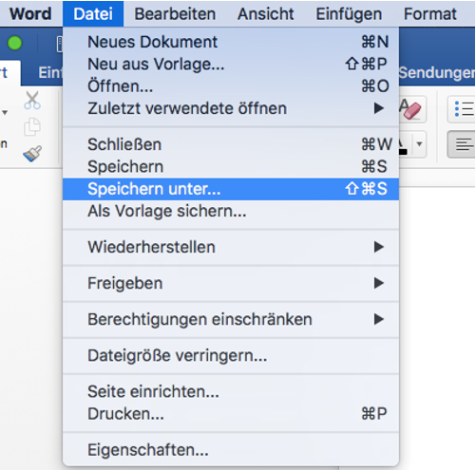Screen dimensions: 476x470
Task: Expand the Wiederherstellen submenu
Action: 231,247
